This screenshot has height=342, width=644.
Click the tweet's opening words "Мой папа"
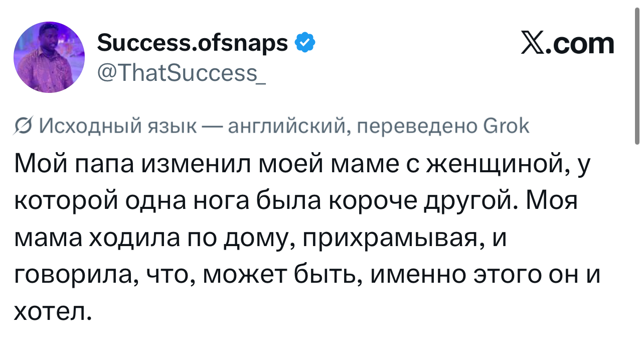(74, 164)
